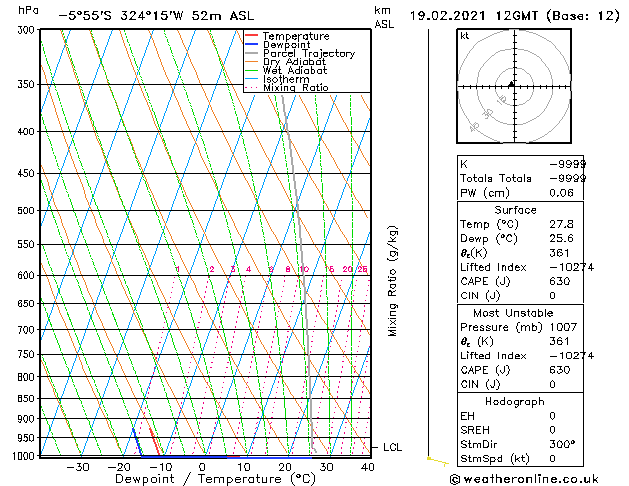Image resolution: width=629 pixels, height=486 pixels.
Task: Select the Isotherm legend entry
Action: coord(285,79)
